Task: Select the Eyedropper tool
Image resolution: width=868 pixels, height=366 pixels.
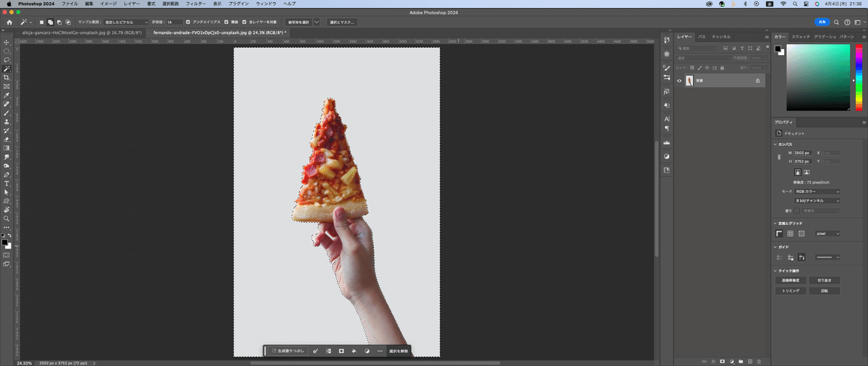Action: (x=7, y=95)
